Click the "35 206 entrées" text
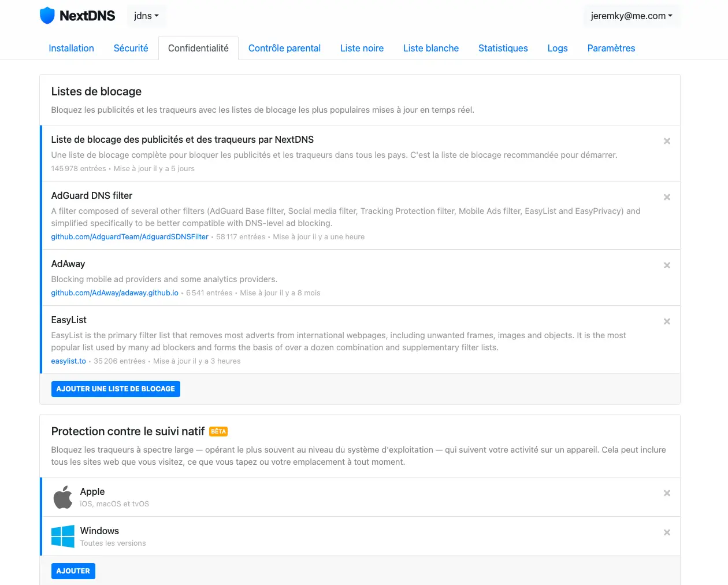The image size is (728, 585). tap(120, 361)
